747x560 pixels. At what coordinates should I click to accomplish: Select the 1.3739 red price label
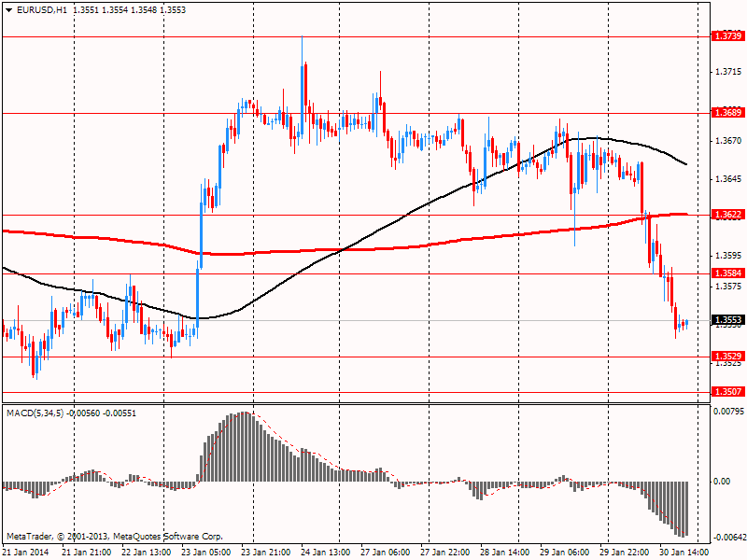727,35
